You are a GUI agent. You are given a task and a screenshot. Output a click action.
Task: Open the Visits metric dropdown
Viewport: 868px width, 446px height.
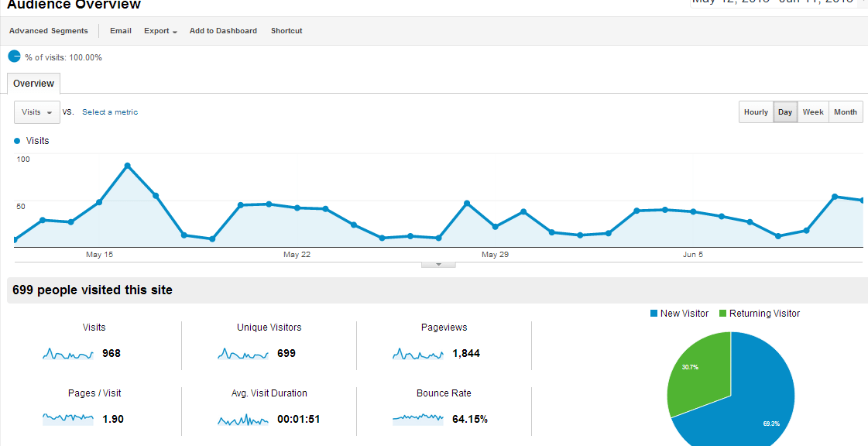tap(37, 111)
